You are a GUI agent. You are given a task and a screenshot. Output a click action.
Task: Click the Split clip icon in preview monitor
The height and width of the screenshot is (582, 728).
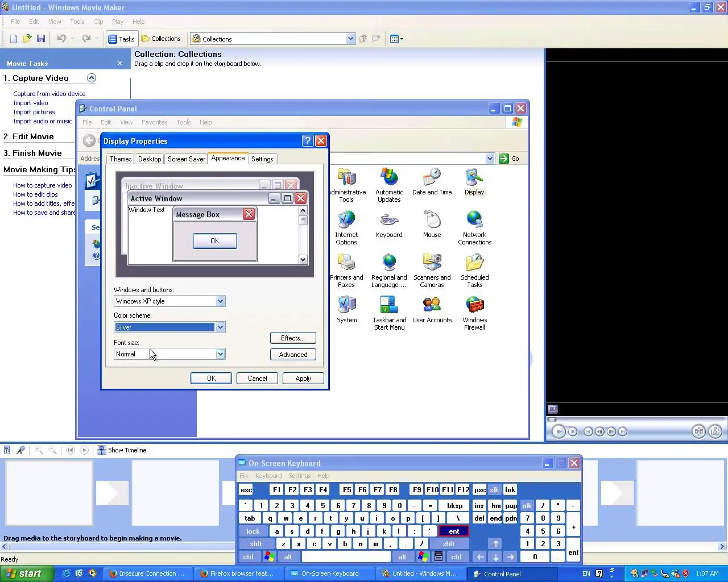tap(699, 431)
